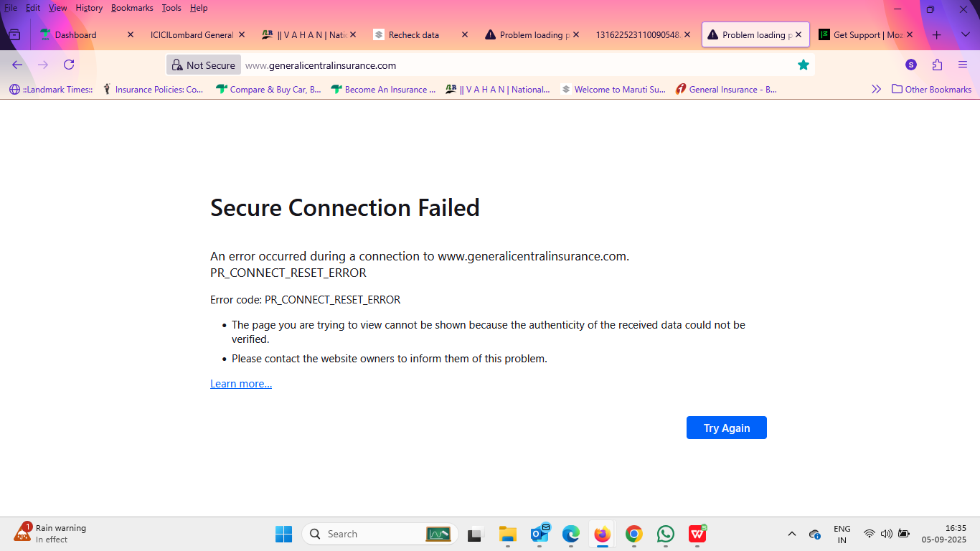Show more bookmarks via double chevron
980x551 pixels.
(876, 90)
